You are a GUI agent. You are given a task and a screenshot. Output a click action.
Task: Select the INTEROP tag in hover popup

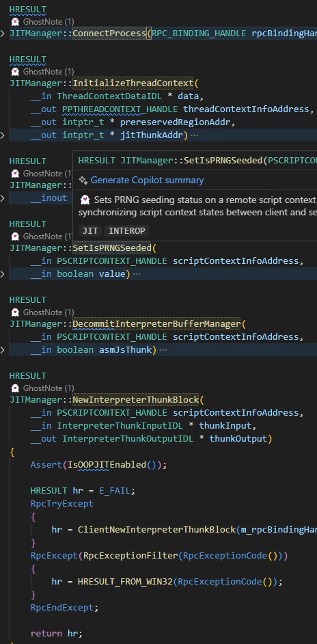point(127,231)
